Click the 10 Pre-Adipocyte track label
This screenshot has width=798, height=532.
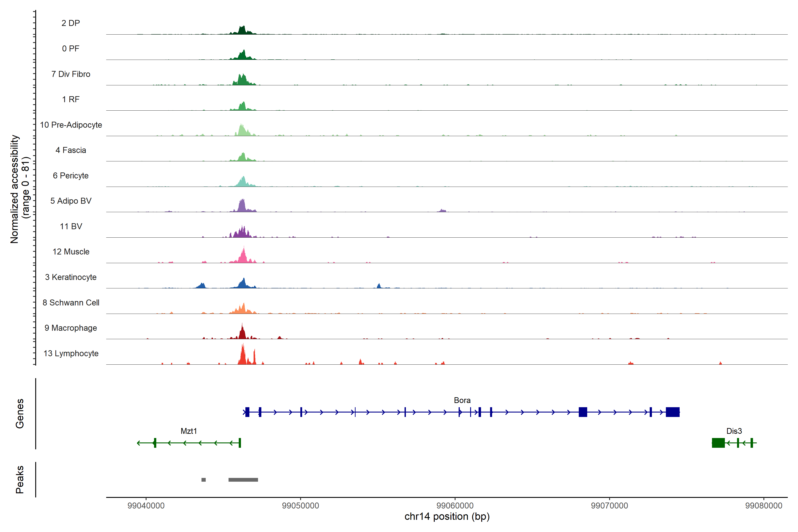(71, 125)
